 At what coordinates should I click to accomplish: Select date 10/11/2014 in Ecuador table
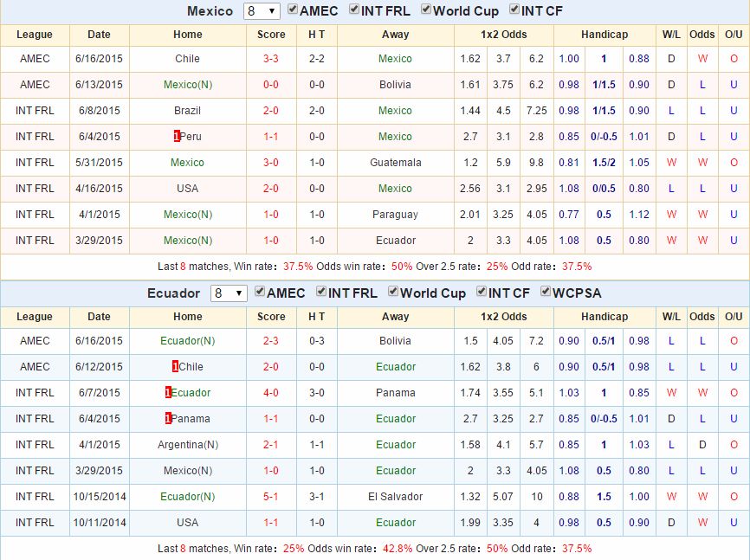[x=100, y=522]
